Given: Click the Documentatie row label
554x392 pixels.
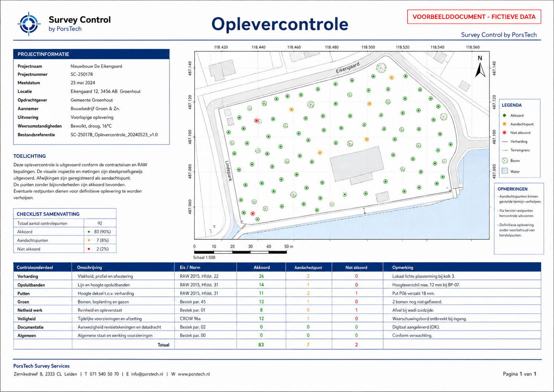Looking at the screenshot, I should [30, 327].
